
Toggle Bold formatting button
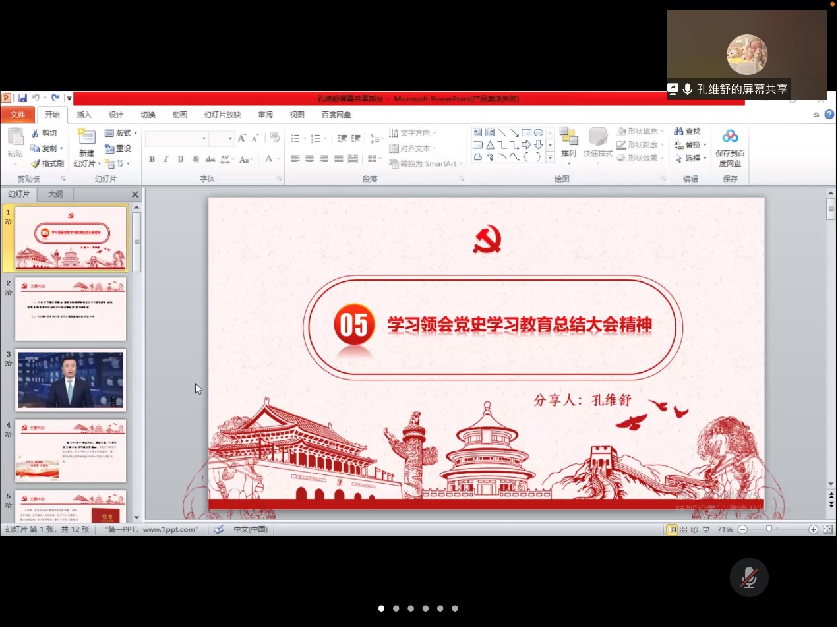click(x=152, y=159)
